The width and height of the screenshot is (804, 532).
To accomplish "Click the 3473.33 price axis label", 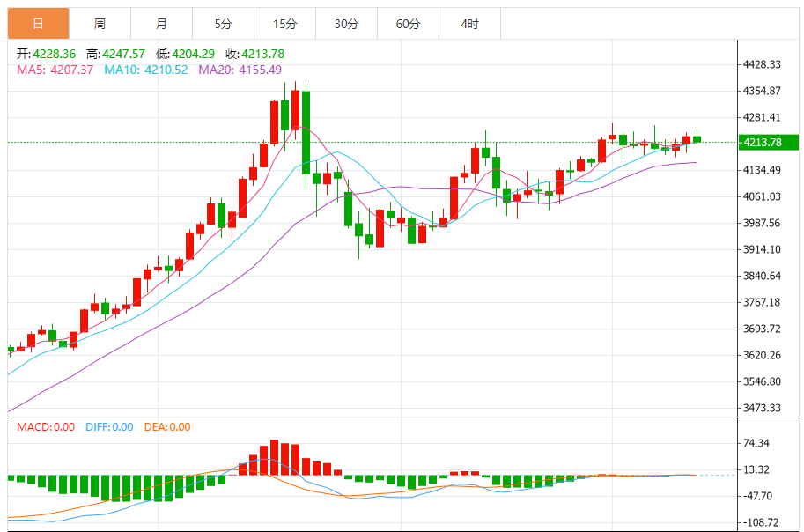I will click(x=763, y=408).
